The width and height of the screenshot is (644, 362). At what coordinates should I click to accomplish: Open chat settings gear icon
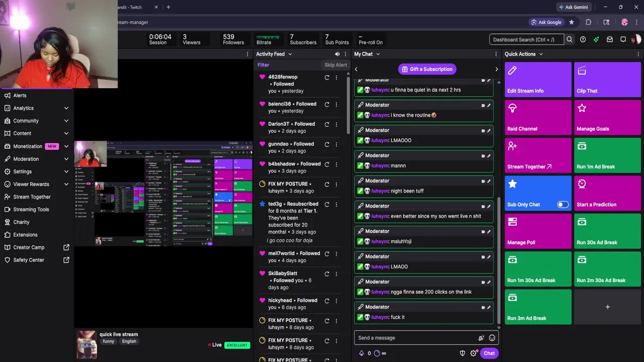[473, 353]
